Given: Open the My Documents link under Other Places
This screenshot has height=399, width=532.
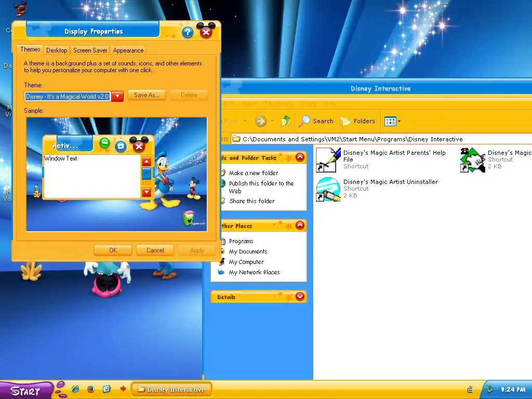Looking at the screenshot, I should click(248, 251).
